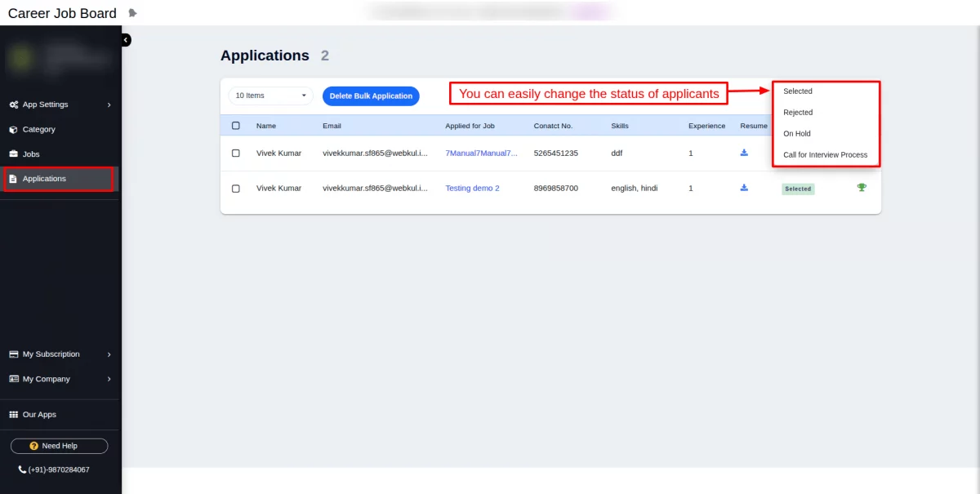The height and width of the screenshot is (494, 980).
Task: Click the Applied for Job column header
Action: (x=470, y=126)
